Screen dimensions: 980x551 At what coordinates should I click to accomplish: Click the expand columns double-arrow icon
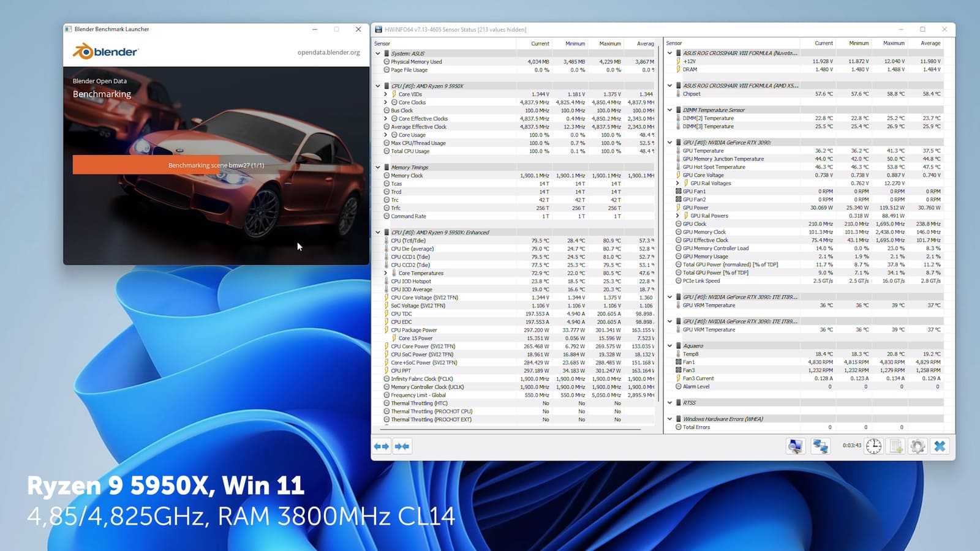click(382, 446)
